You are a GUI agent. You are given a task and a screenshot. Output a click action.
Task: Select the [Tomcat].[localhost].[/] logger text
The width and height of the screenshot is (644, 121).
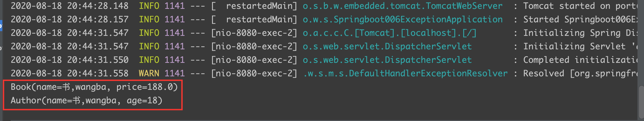click(390, 33)
